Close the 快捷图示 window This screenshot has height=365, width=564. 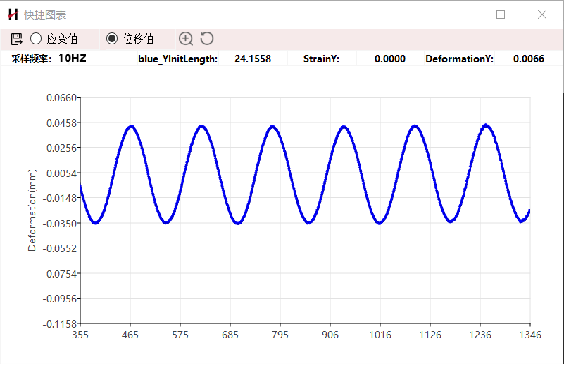542,14
